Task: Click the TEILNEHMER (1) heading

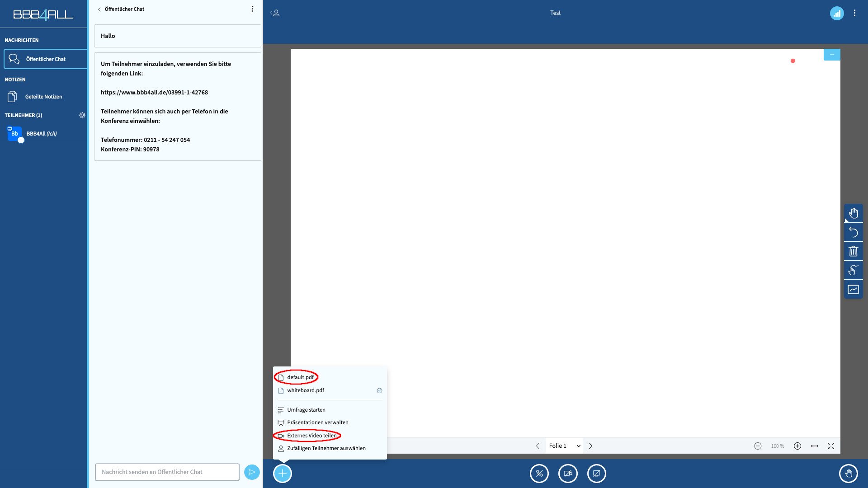Action: tap(24, 115)
